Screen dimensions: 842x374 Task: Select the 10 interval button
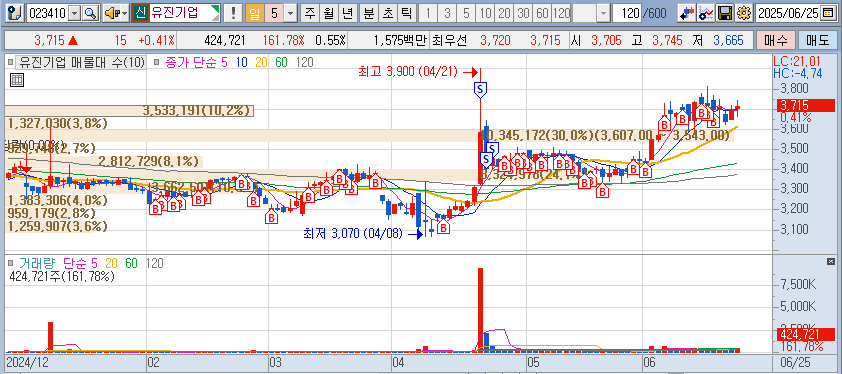click(x=485, y=13)
